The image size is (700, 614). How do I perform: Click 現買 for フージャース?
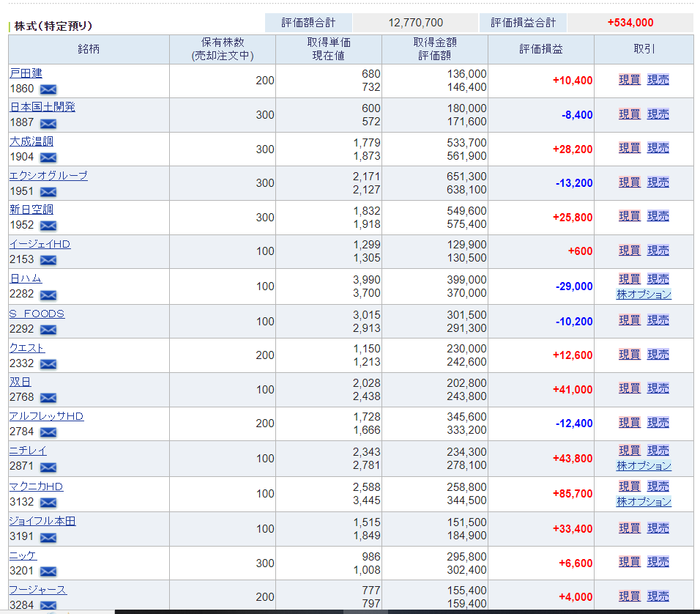tap(630, 596)
